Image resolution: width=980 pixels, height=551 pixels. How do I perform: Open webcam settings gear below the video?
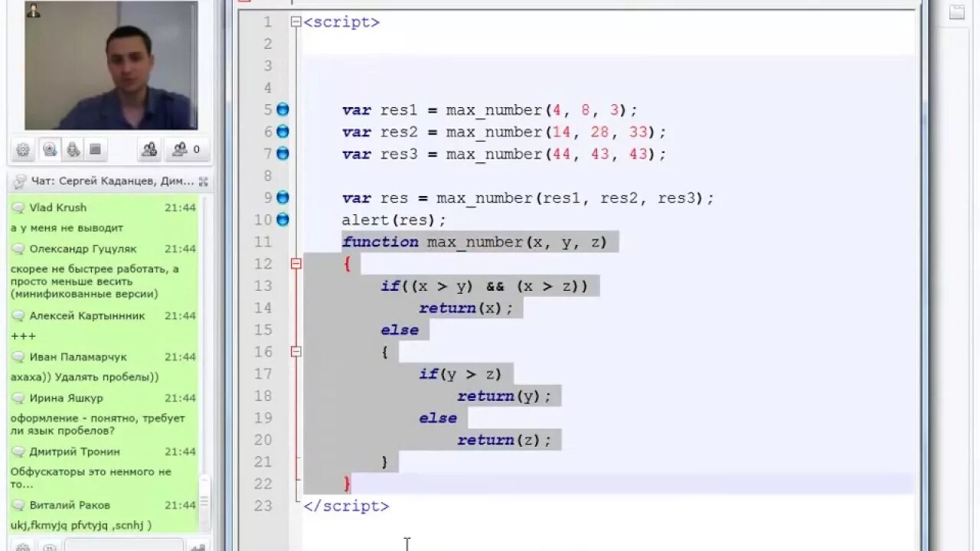(x=23, y=150)
